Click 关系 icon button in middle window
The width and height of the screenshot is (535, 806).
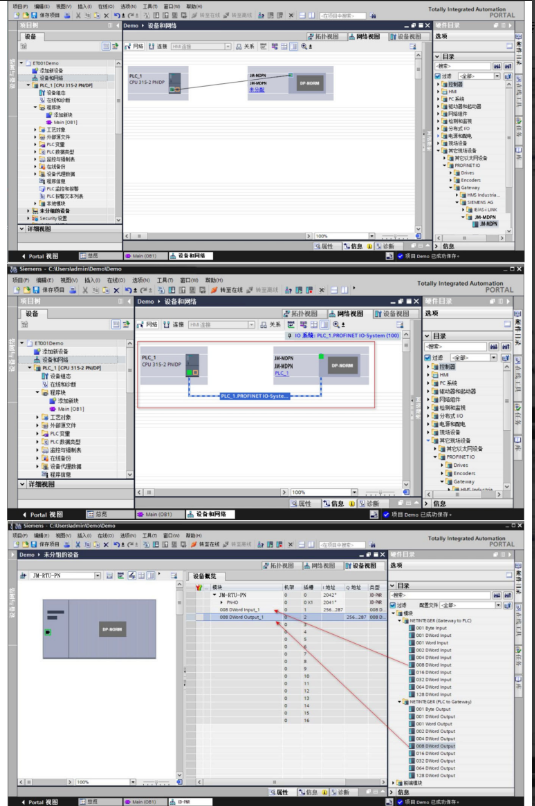click(x=270, y=324)
